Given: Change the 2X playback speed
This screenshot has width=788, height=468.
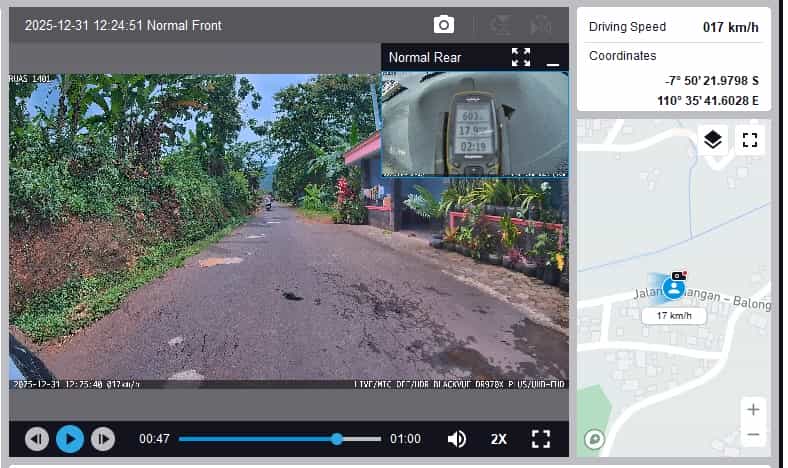Looking at the screenshot, I should point(499,439).
